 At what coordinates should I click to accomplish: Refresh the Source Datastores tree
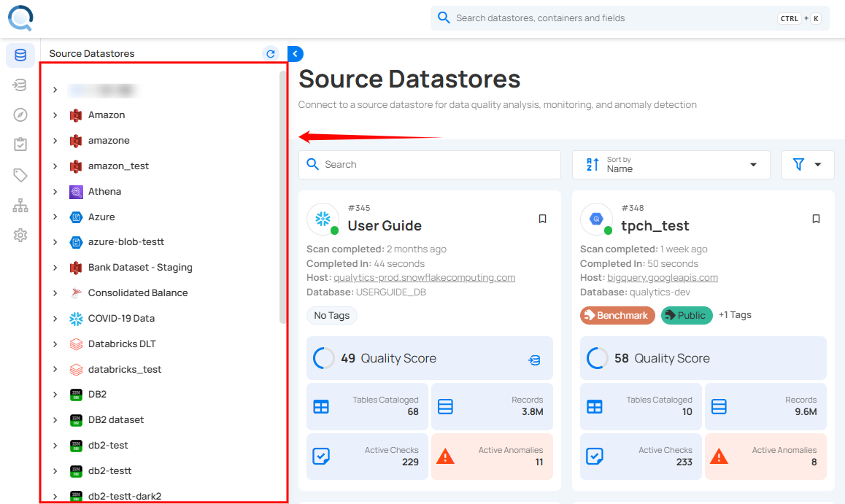[271, 53]
